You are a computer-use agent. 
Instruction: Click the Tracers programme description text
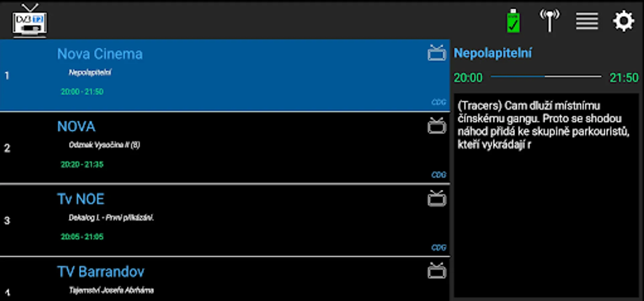pos(543,125)
